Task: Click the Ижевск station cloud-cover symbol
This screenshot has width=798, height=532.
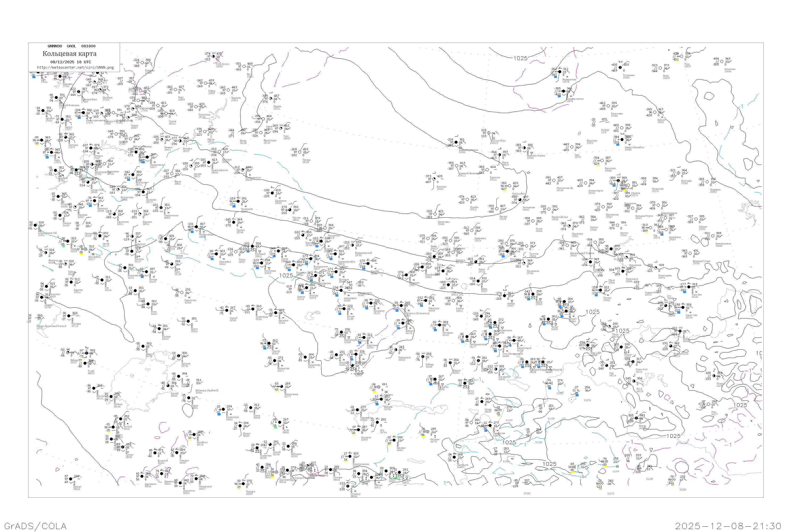Action: click(x=161, y=140)
